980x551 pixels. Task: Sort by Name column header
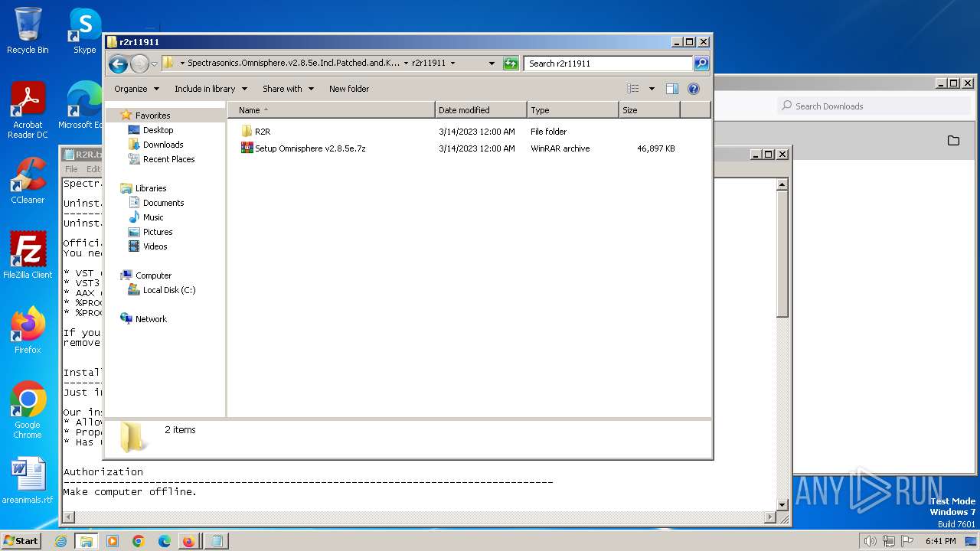332,110
